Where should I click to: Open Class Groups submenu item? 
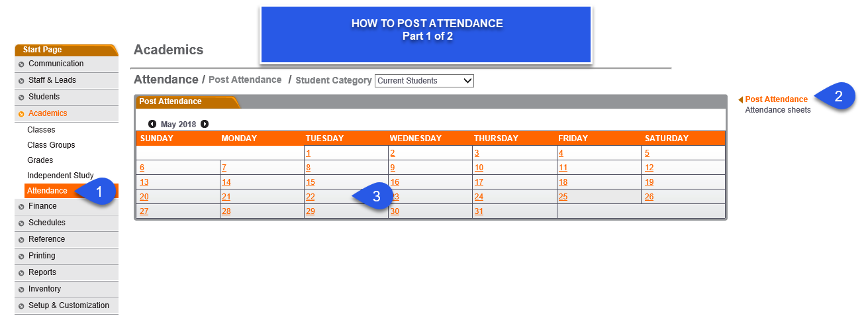pyautogui.click(x=51, y=145)
